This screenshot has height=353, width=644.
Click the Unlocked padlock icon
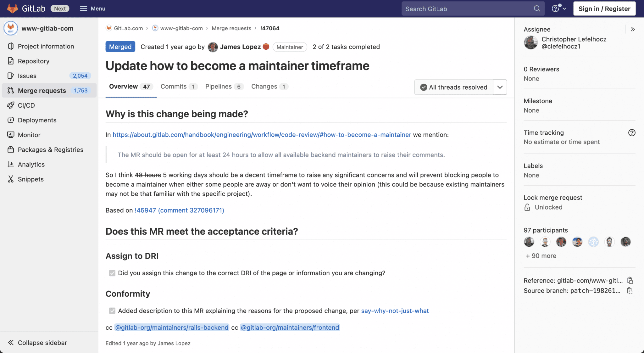click(527, 207)
